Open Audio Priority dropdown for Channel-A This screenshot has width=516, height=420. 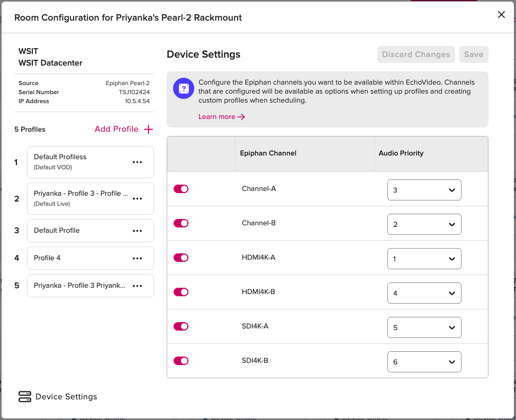tap(424, 190)
